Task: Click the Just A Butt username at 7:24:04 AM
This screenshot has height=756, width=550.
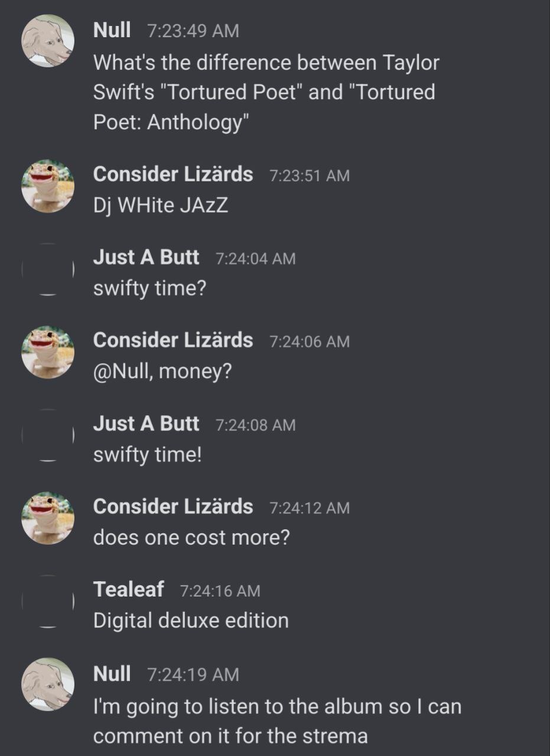Action: pos(146,258)
